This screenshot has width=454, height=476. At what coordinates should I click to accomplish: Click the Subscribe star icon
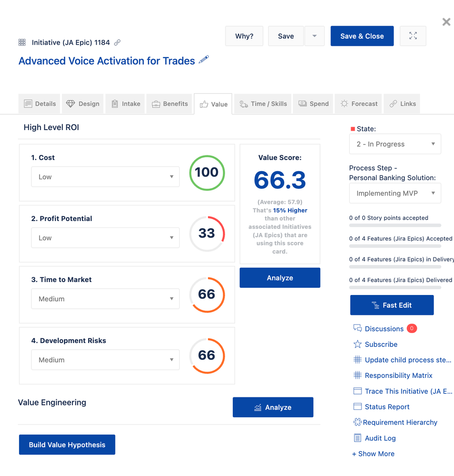click(357, 344)
